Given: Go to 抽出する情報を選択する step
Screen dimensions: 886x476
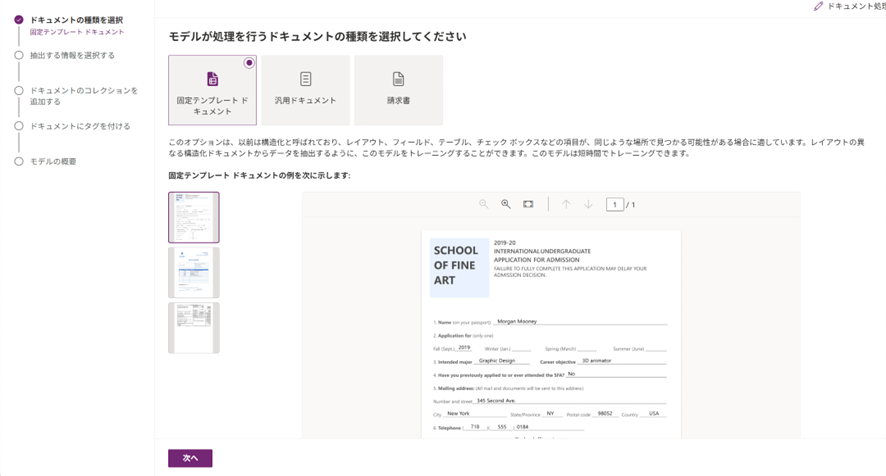Looking at the screenshot, I should [72, 55].
